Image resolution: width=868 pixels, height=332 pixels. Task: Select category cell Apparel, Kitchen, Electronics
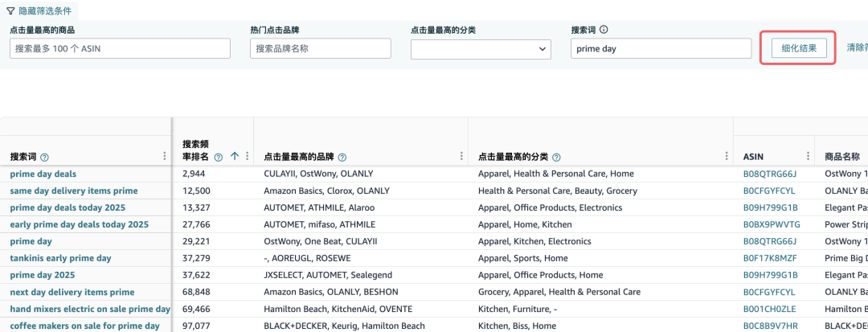click(x=534, y=241)
